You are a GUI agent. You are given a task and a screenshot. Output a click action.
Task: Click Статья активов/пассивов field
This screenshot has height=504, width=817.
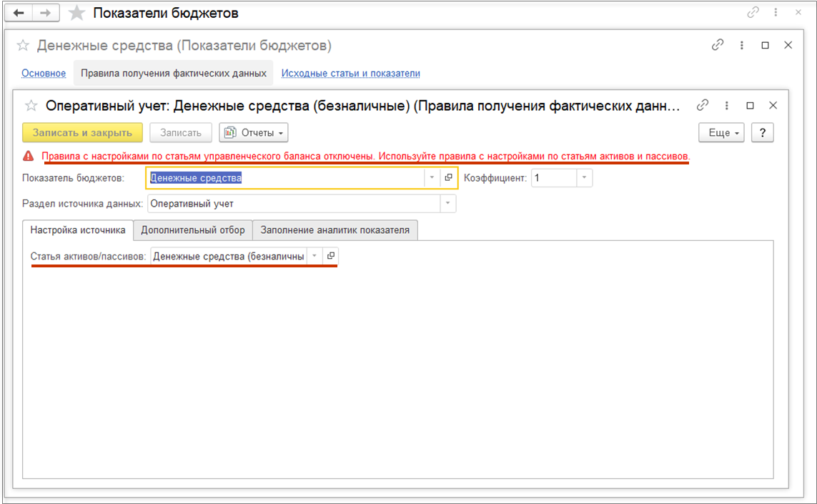[x=229, y=257]
